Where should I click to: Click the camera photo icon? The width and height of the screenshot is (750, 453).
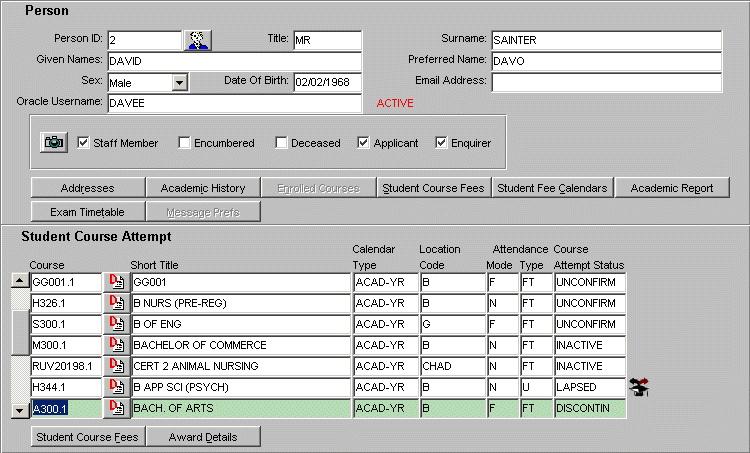pos(54,143)
